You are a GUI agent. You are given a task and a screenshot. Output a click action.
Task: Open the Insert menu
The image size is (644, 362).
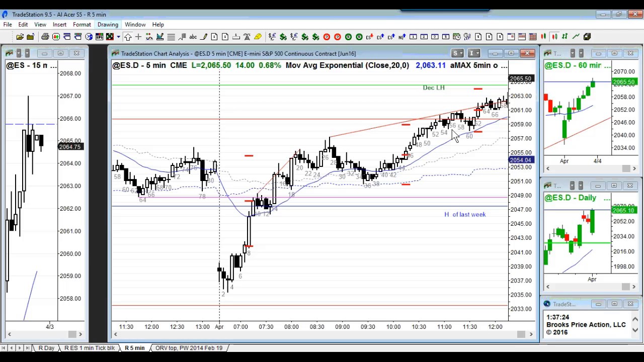59,24
